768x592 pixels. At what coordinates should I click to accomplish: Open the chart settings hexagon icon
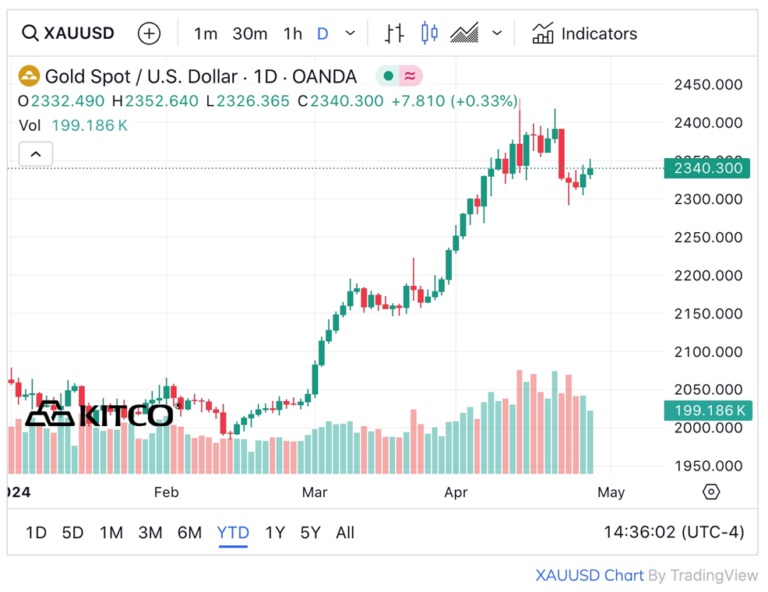[711, 492]
